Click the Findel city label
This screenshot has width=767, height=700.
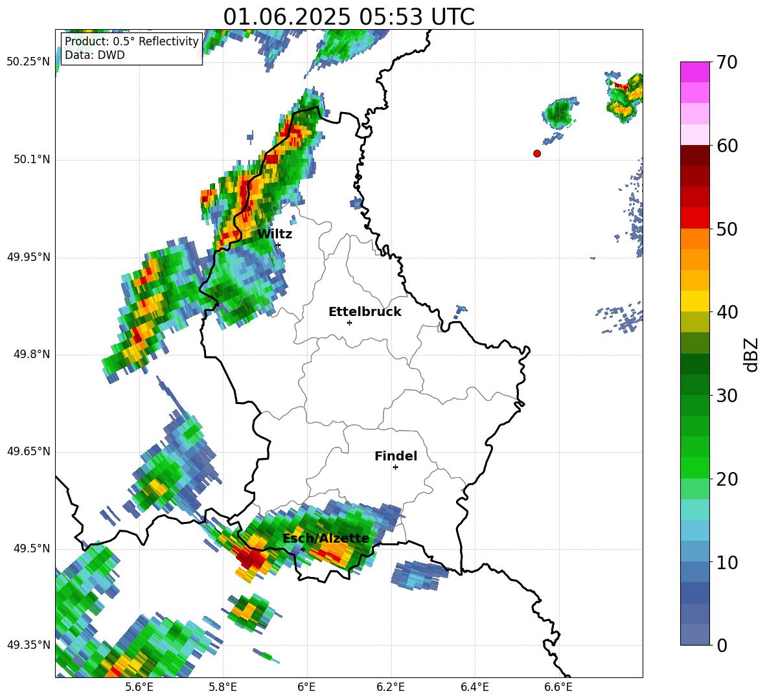(x=396, y=456)
